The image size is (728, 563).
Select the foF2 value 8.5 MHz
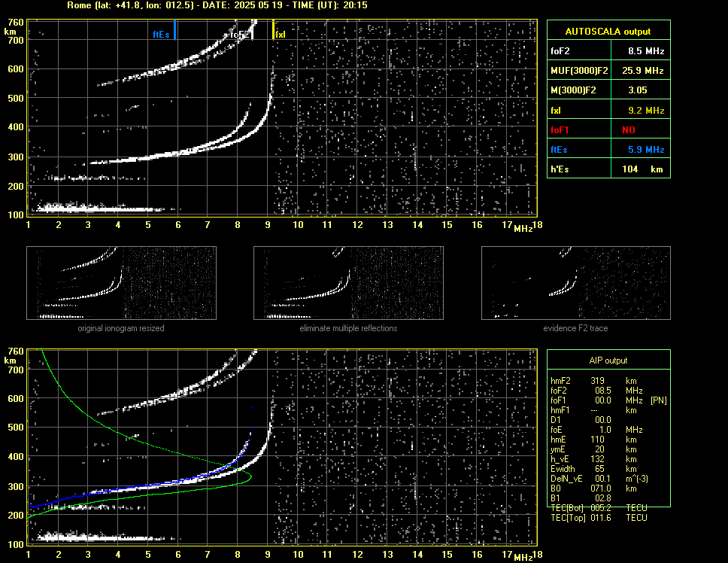[646, 51]
